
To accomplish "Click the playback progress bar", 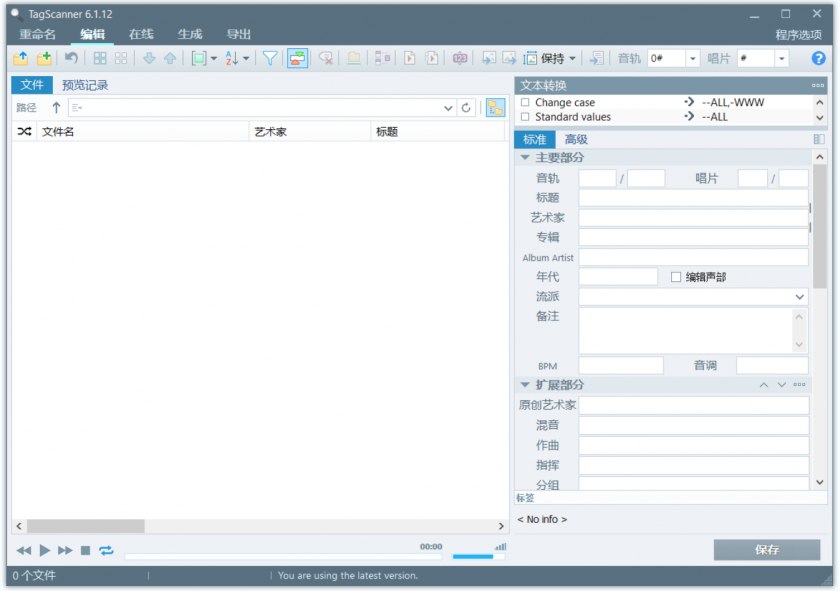I will pos(283,557).
